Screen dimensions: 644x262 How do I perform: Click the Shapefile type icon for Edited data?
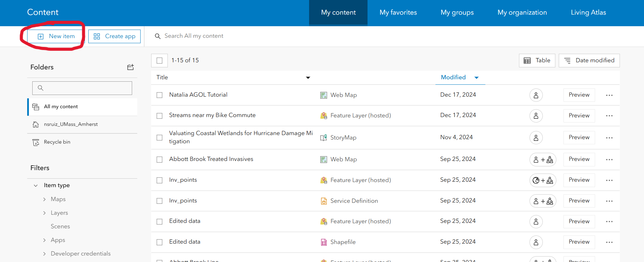coord(324,242)
